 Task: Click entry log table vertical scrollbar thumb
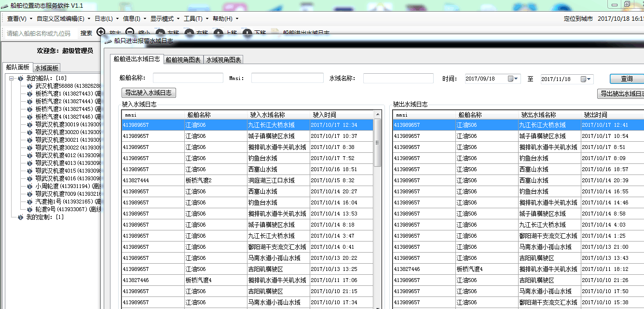coord(378,143)
